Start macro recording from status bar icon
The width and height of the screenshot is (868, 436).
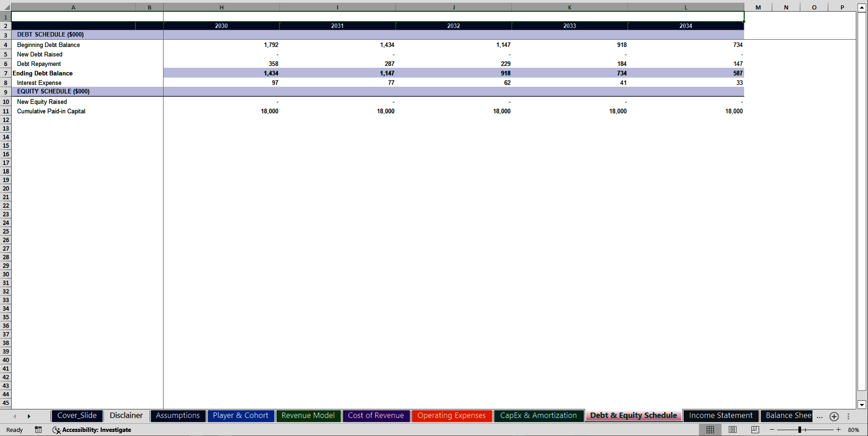coord(38,430)
